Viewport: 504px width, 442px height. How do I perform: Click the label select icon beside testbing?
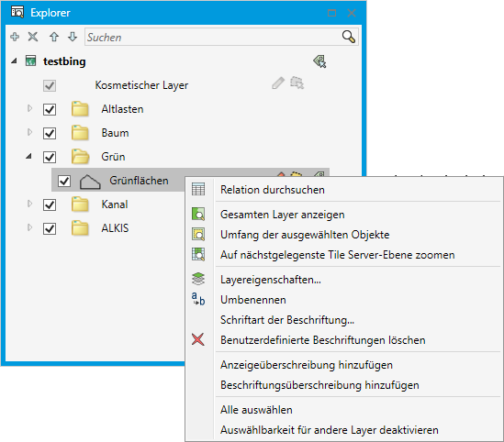(x=319, y=61)
